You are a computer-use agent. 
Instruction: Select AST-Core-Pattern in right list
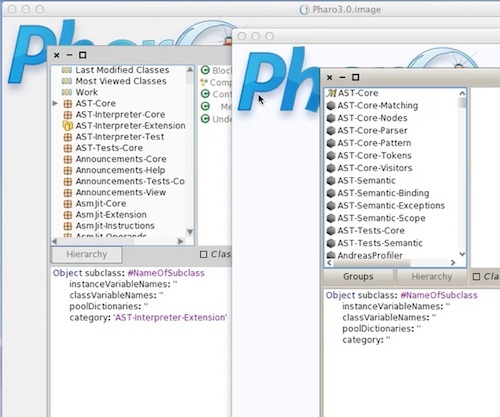[x=374, y=143]
